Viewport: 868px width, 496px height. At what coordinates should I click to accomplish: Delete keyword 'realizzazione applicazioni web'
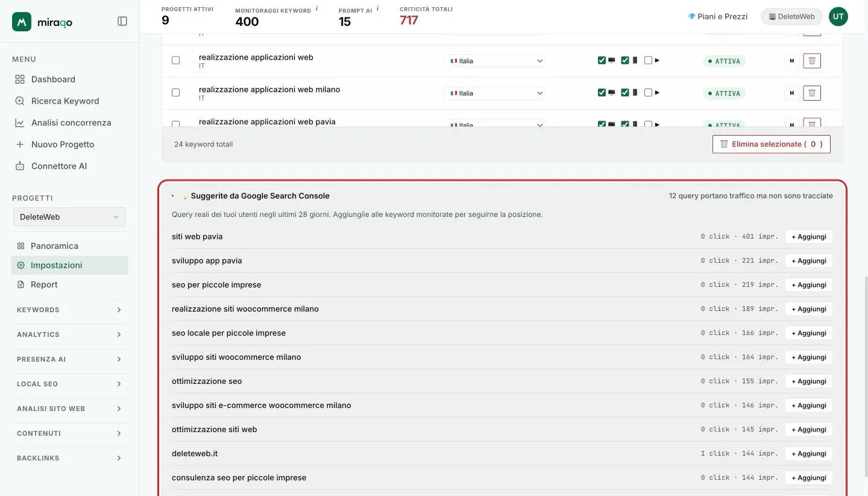(x=812, y=61)
